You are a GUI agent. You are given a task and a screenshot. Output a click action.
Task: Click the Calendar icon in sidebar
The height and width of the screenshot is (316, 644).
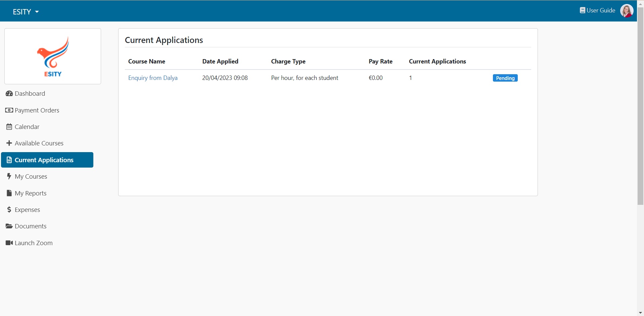coord(9,127)
